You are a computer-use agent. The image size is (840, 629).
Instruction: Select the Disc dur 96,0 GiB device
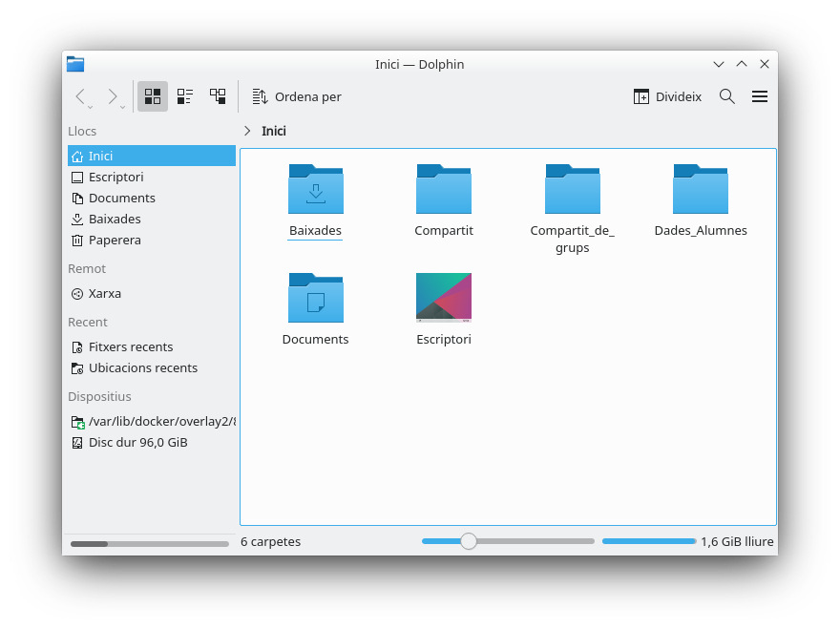coord(137,442)
